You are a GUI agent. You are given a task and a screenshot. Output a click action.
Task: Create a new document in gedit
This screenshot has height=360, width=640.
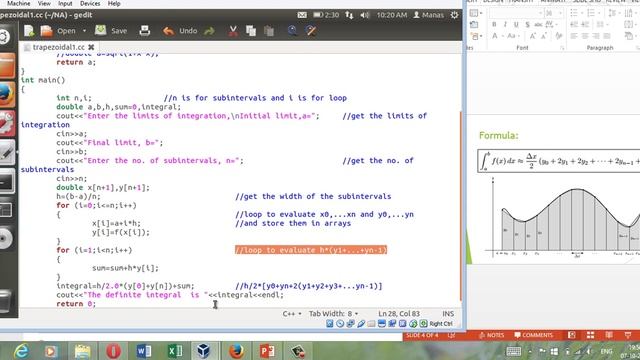(29, 31)
